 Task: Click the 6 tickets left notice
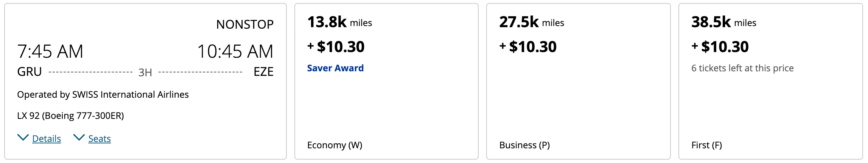click(742, 68)
